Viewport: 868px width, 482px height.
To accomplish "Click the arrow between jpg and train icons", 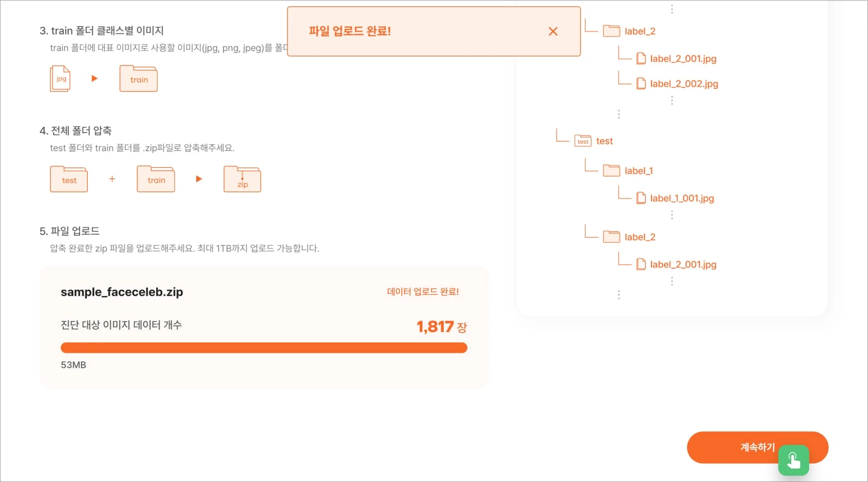I will (94, 78).
